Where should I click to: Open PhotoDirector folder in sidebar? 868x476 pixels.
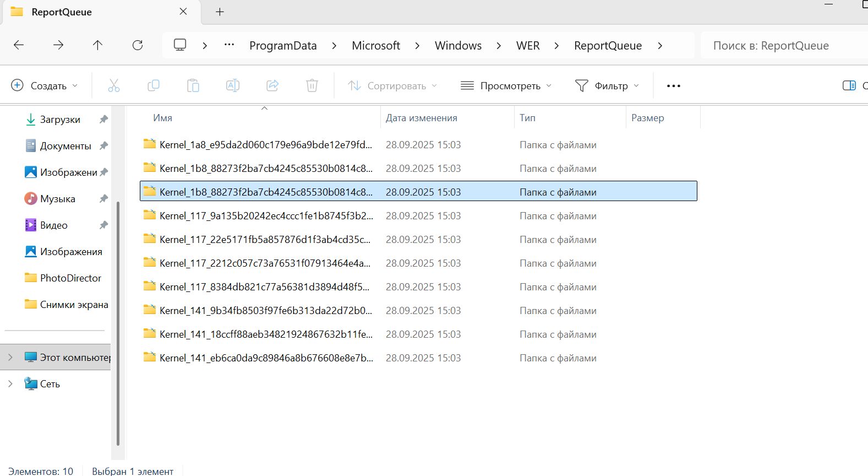tap(63, 278)
